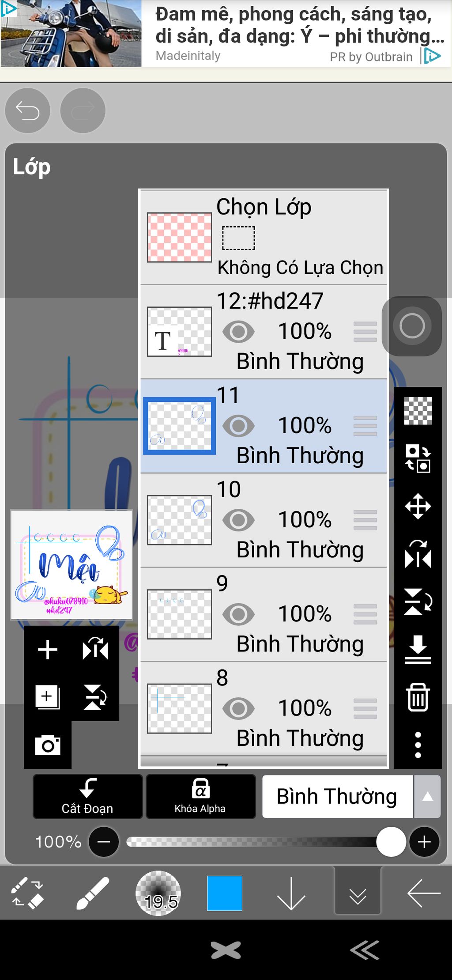452x980 pixels.
Task: Click the trash icon to delete layer
Action: pos(418,697)
